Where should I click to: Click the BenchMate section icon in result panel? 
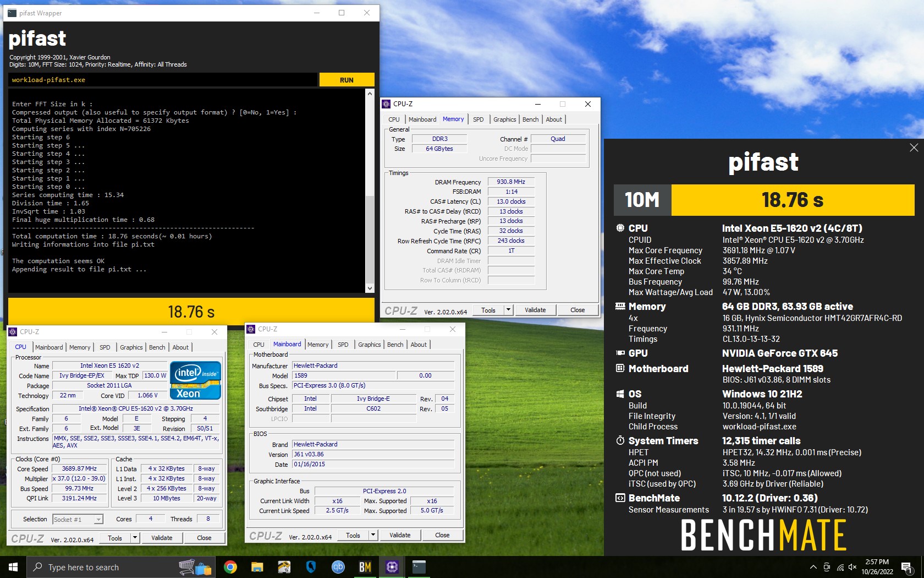[x=620, y=498]
